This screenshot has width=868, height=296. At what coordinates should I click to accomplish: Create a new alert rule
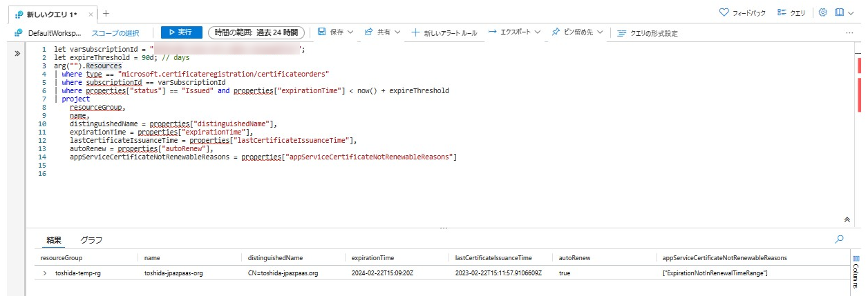(x=444, y=32)
